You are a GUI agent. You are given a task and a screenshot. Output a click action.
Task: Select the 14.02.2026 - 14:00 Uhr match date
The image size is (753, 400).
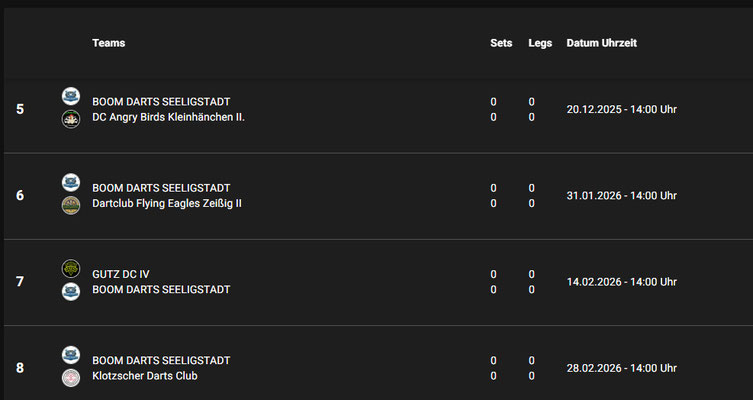(x=621, y=282)
